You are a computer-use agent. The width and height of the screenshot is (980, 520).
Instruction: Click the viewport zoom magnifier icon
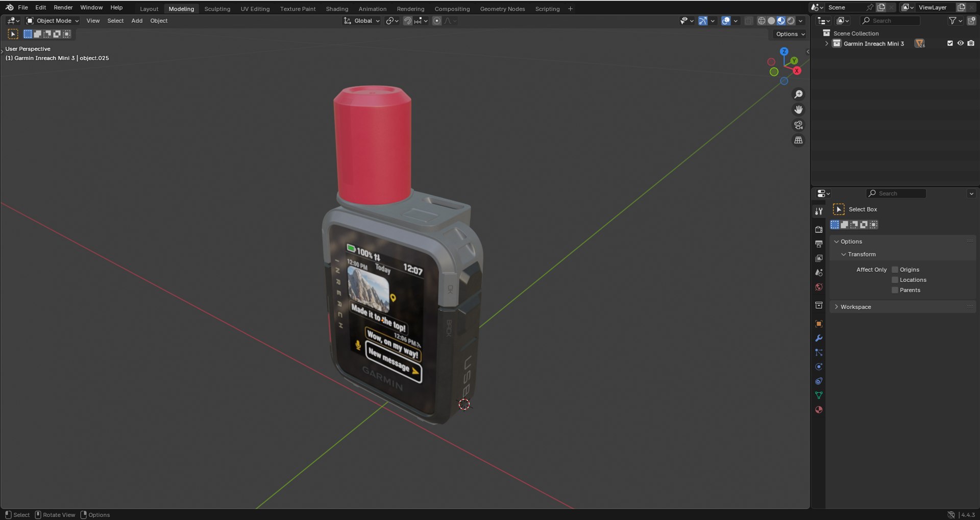pyautogui.click(x=798, y=94)
